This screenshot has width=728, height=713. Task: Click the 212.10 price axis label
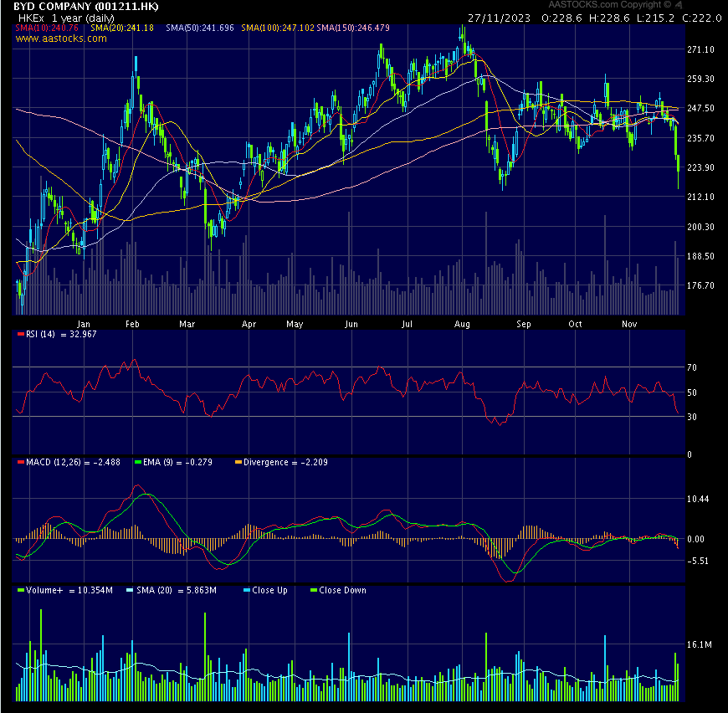pos(700,197)
